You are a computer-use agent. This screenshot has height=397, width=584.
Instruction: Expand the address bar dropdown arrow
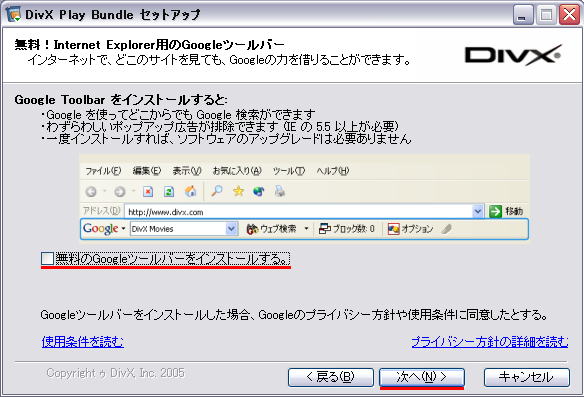click(477, 212)
